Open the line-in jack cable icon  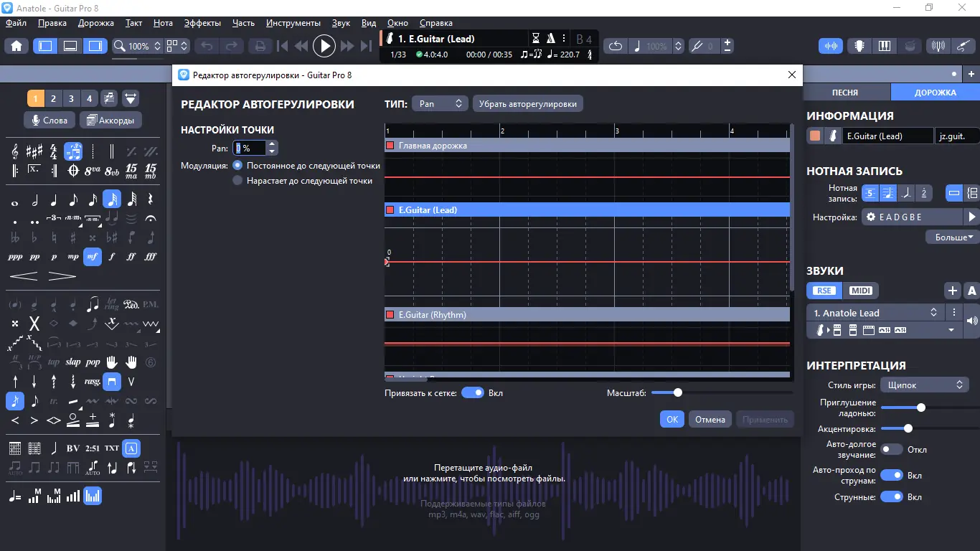(x=963, y=46)
